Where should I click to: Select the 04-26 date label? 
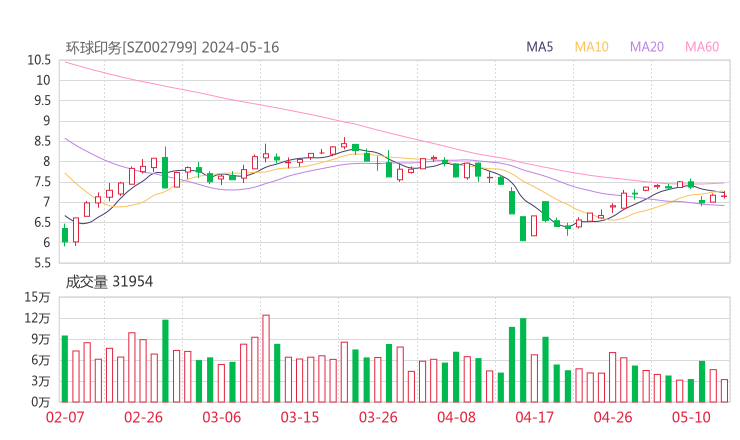(x=613, y=417)
